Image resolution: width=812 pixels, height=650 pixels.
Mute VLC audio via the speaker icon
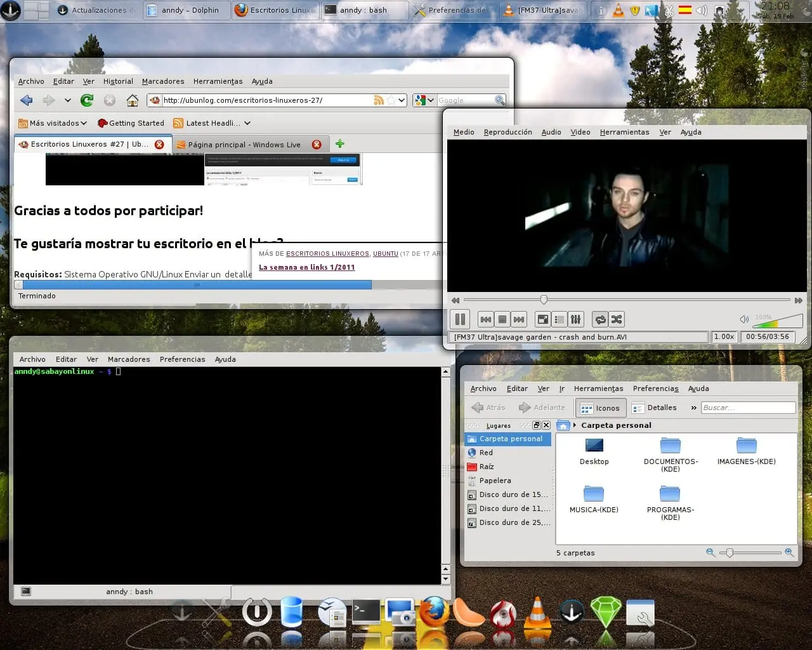744,319
